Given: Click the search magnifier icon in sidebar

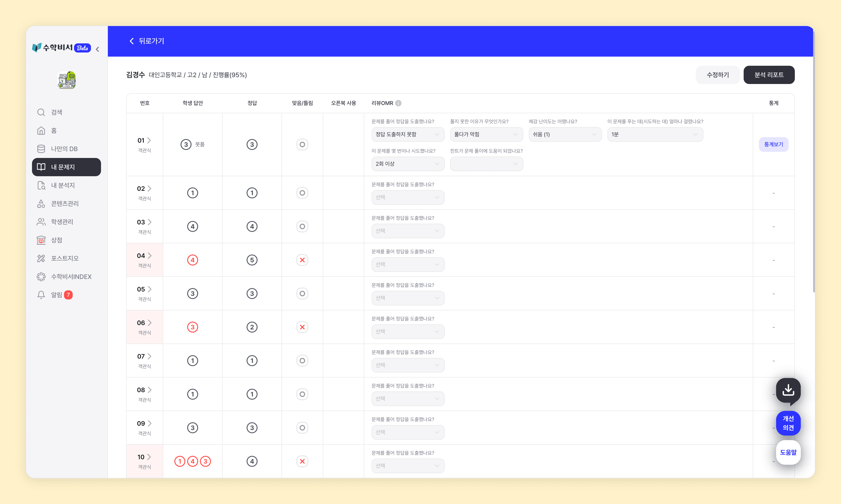Looking at the screenshot, I should point(41,112).
